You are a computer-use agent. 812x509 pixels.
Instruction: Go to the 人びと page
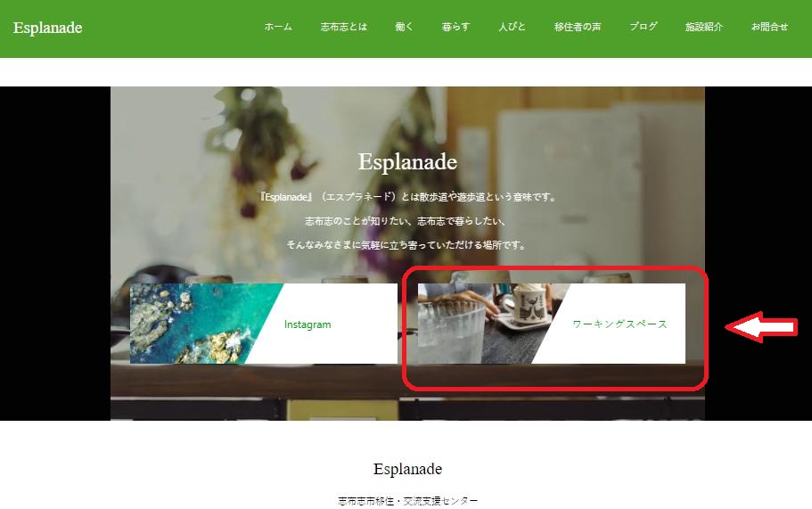[x=512, y=27]
